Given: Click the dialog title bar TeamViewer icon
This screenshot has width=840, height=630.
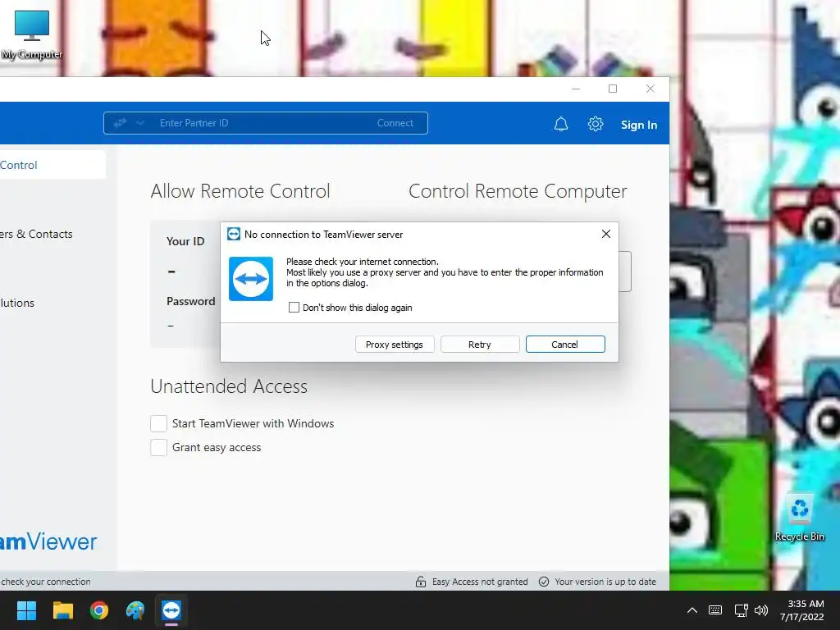Looking at the screenshot, I should pyautogui.click(x=234, y=234).
